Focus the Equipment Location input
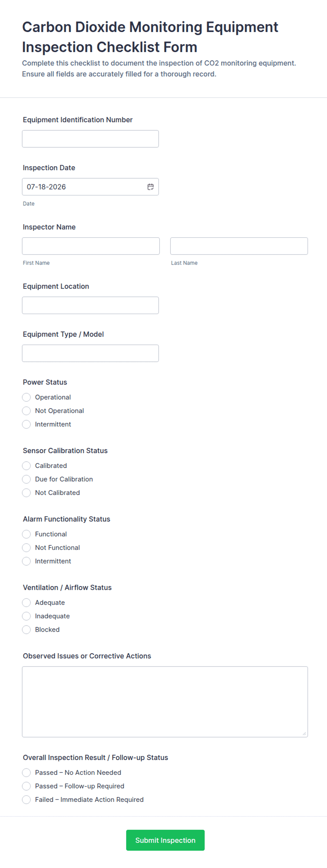Viewport: 327px width, 868px height. [90, 305]
